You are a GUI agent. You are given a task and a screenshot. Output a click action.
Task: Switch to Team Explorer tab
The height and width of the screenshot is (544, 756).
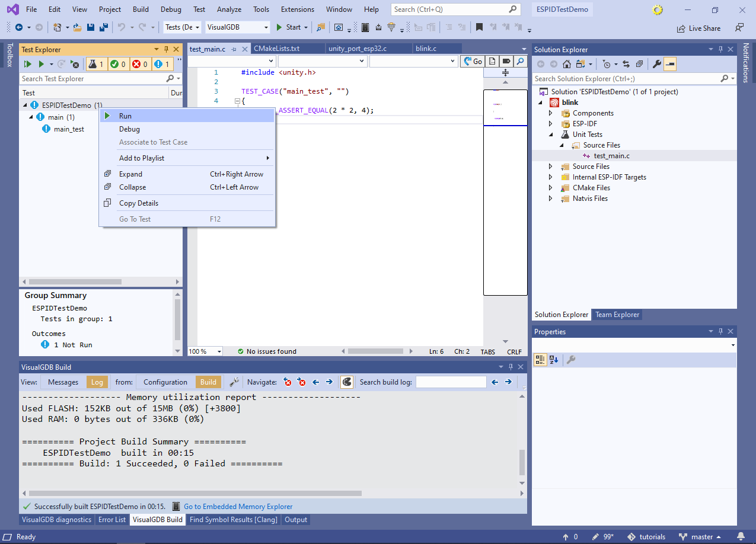click(617, 315)
